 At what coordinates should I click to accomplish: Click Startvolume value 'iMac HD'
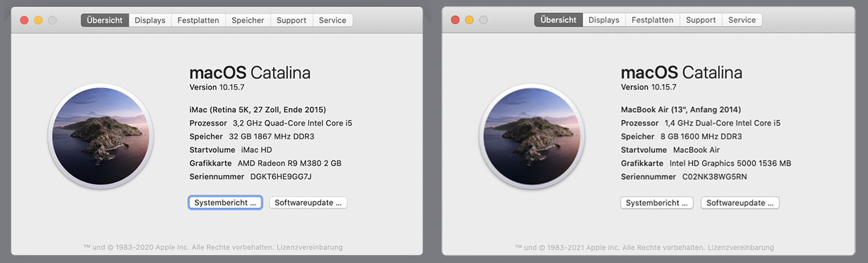click(x=256, y=150)
